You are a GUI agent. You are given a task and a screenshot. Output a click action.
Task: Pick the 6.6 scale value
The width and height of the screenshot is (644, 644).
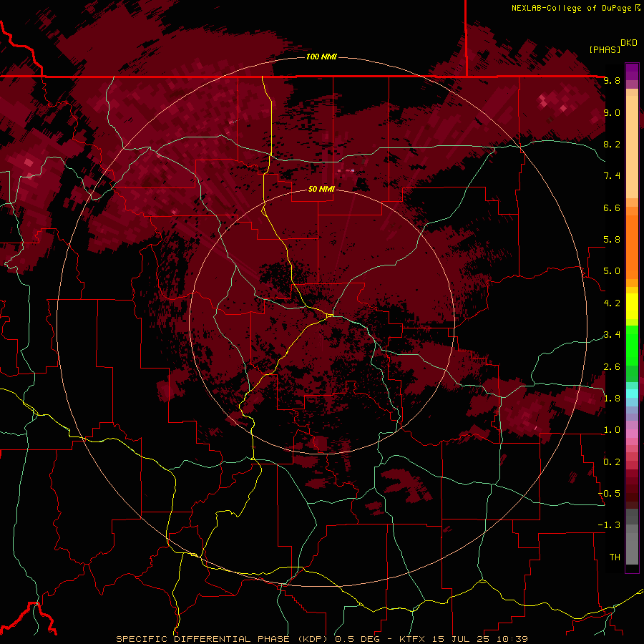612,208
